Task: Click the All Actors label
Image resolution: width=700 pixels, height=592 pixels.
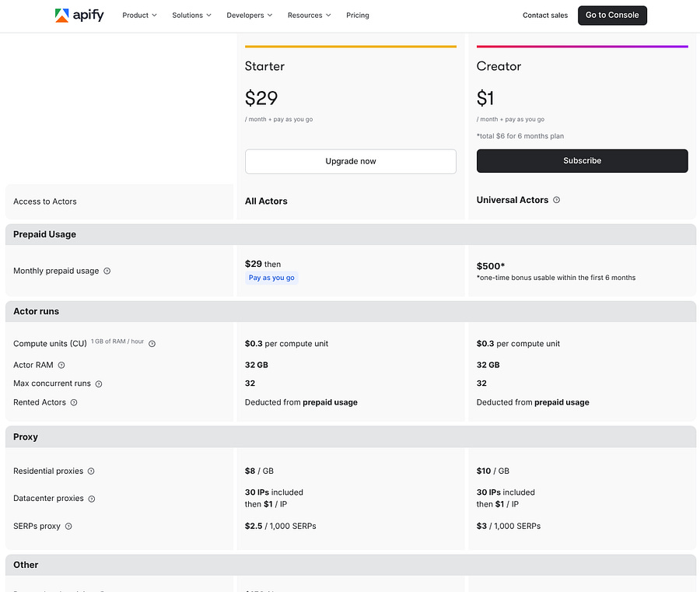Action: click(266, 201)
